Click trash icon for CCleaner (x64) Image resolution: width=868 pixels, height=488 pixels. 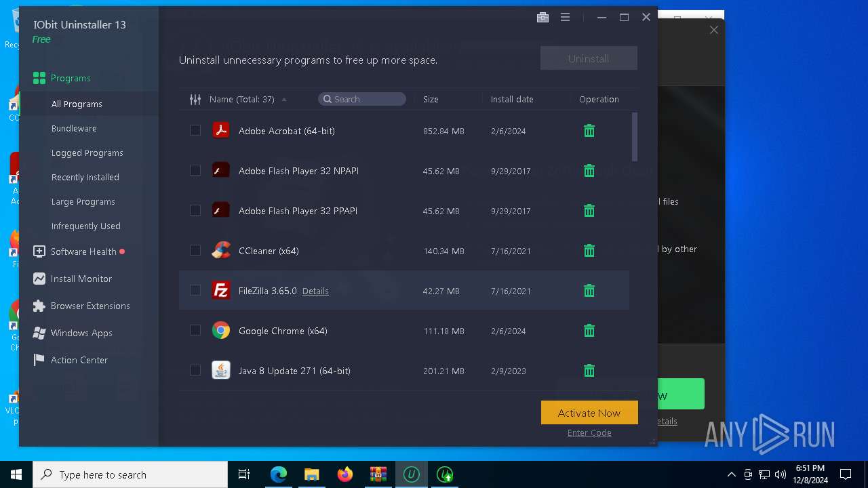pyautogui.click(x=589, y=251)
